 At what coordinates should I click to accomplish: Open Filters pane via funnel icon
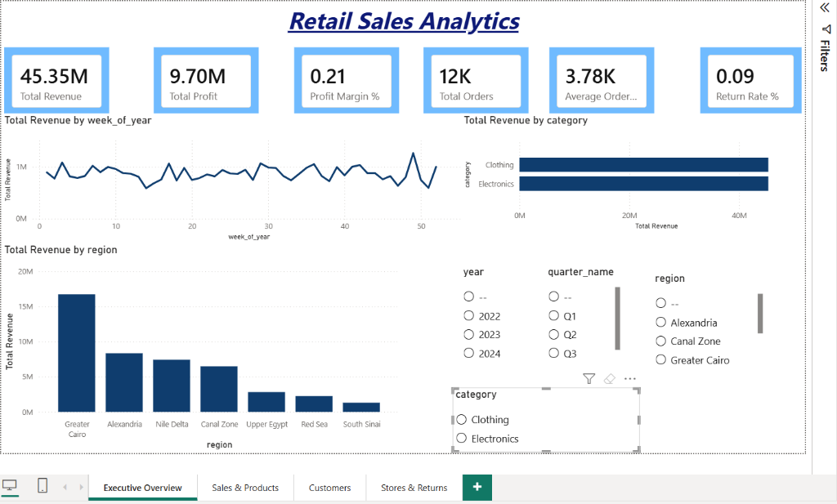point(826,29)
